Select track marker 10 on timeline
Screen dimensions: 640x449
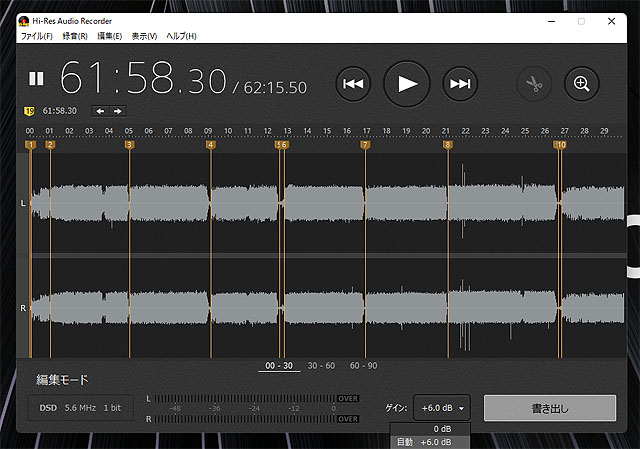click(x=560, y=145)
